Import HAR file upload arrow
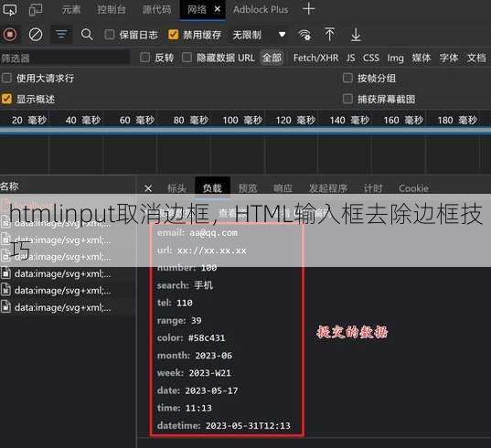The width and height of the screenshot is (491, 448). pyautogui.click(x=329, y=35)
